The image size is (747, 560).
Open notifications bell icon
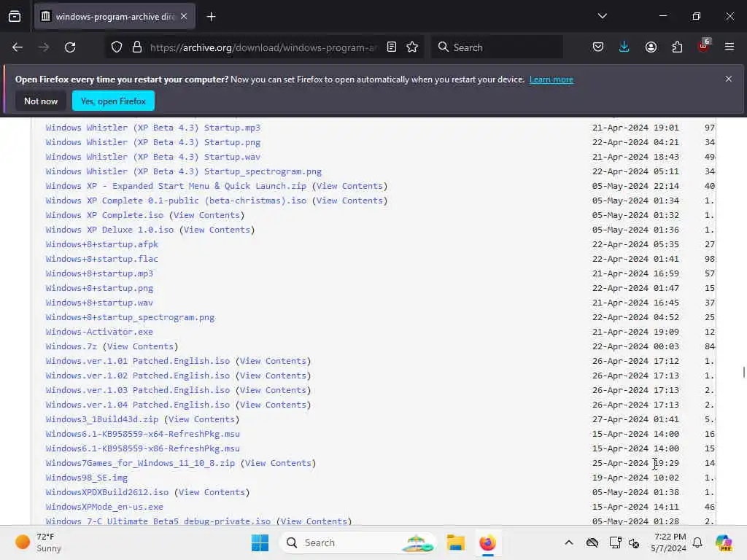[x=697, y=542]
